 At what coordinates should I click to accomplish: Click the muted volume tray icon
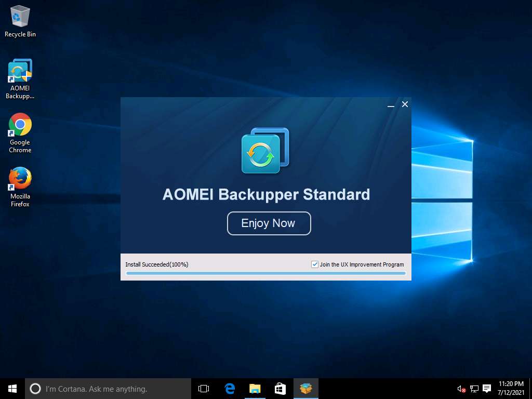pos(461,389)
